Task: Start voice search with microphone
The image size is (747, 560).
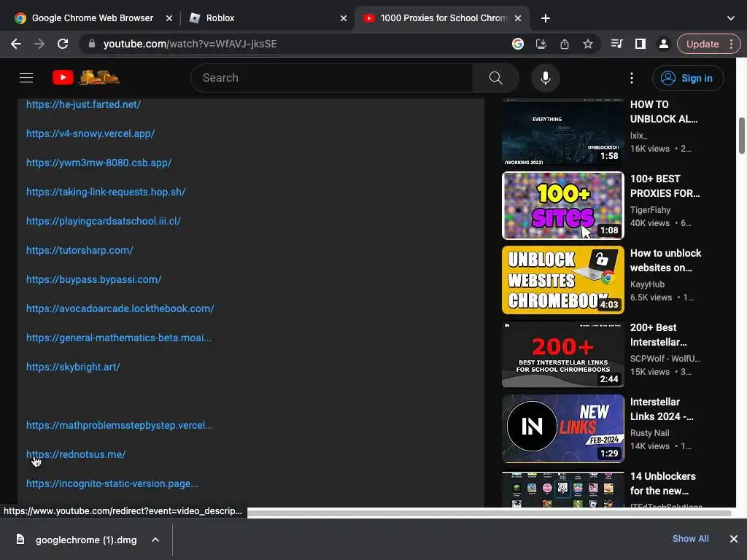Action: click(546, 77)
